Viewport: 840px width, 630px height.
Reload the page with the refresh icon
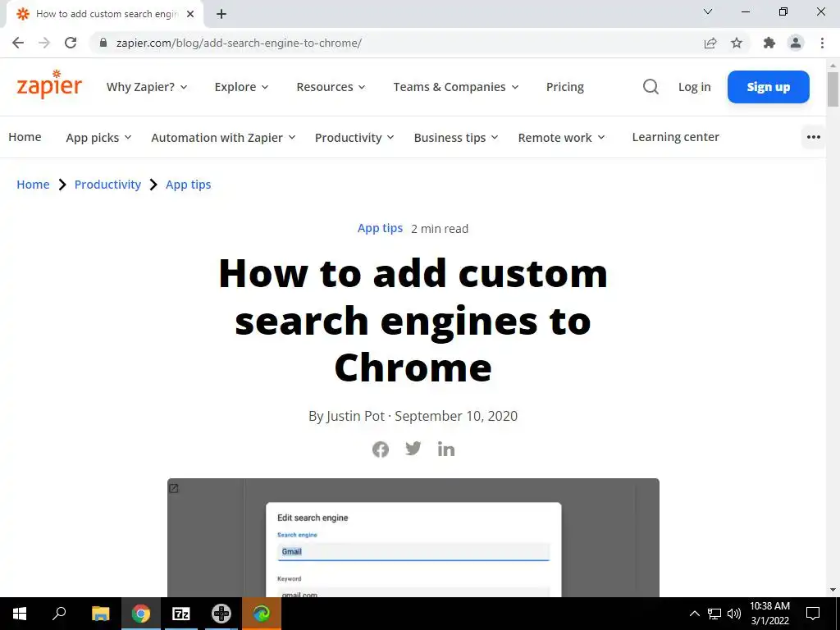click(71, 43)
